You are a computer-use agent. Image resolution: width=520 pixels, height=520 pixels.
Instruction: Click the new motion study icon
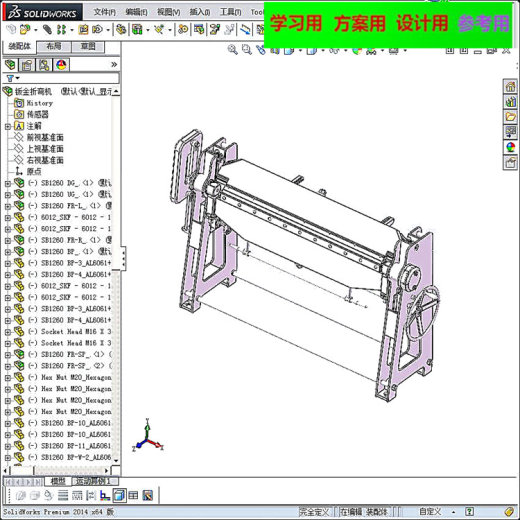pyautogui.click(x=183, y=29)
